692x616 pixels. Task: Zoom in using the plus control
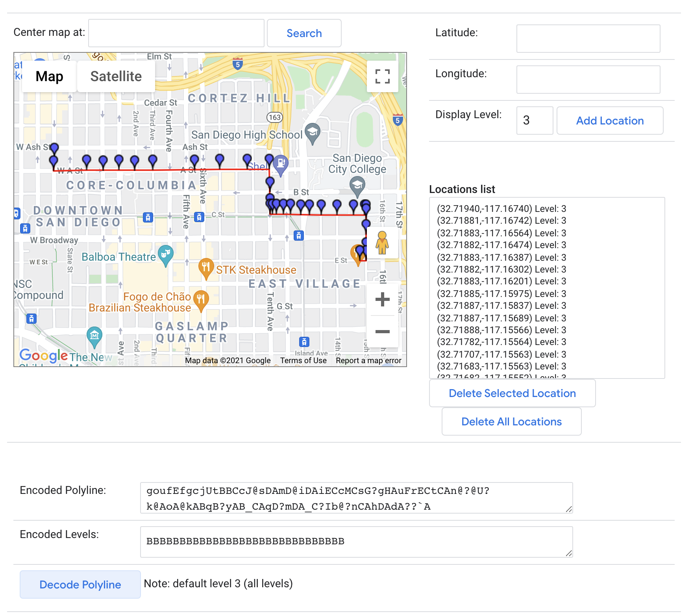382,299
